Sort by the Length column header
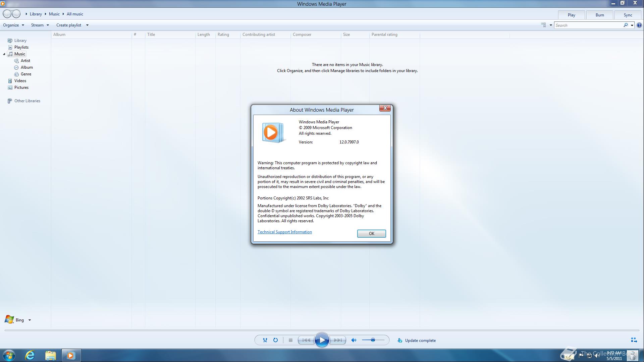The width and height of the screenshot is (644, 362). [205, 35]
